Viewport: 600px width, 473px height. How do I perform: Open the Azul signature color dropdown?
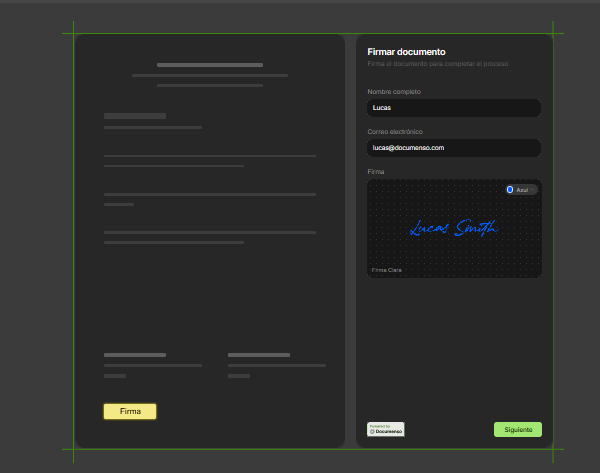(x=521, y=189)
